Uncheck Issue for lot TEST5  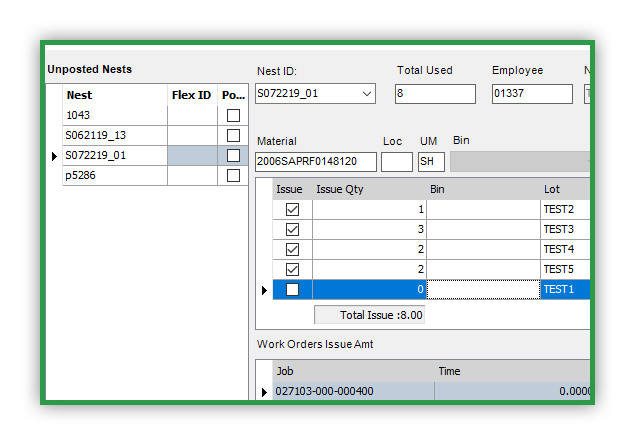[x=292, y=269]
